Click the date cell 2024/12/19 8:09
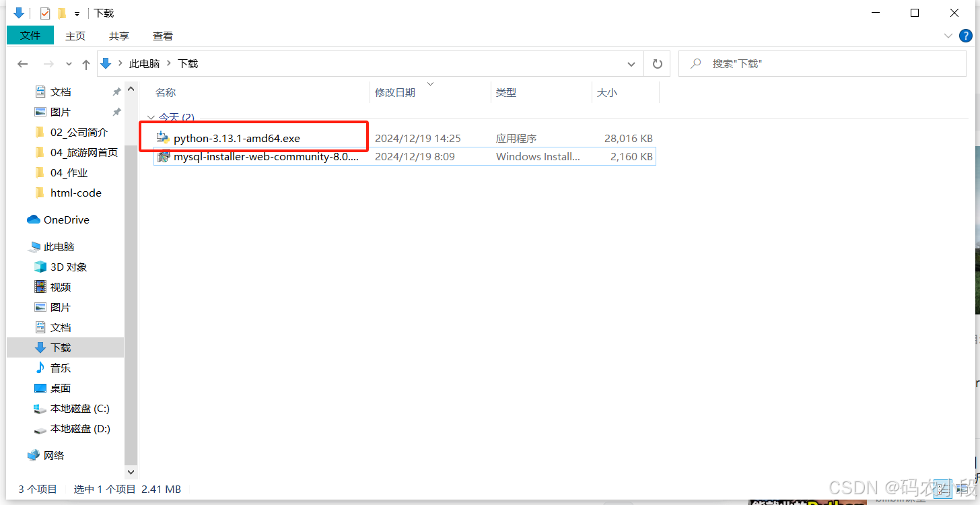 [x=415, y=157]
